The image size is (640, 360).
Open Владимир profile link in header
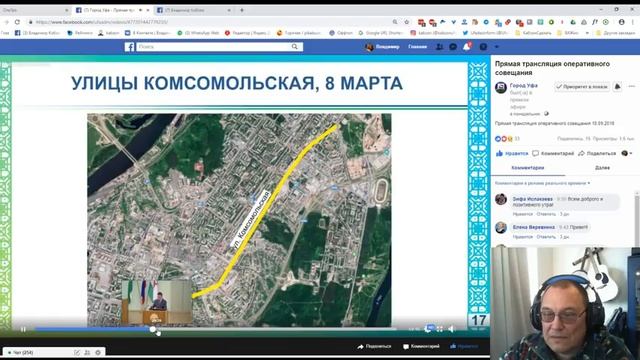click(x=382, y=47)
